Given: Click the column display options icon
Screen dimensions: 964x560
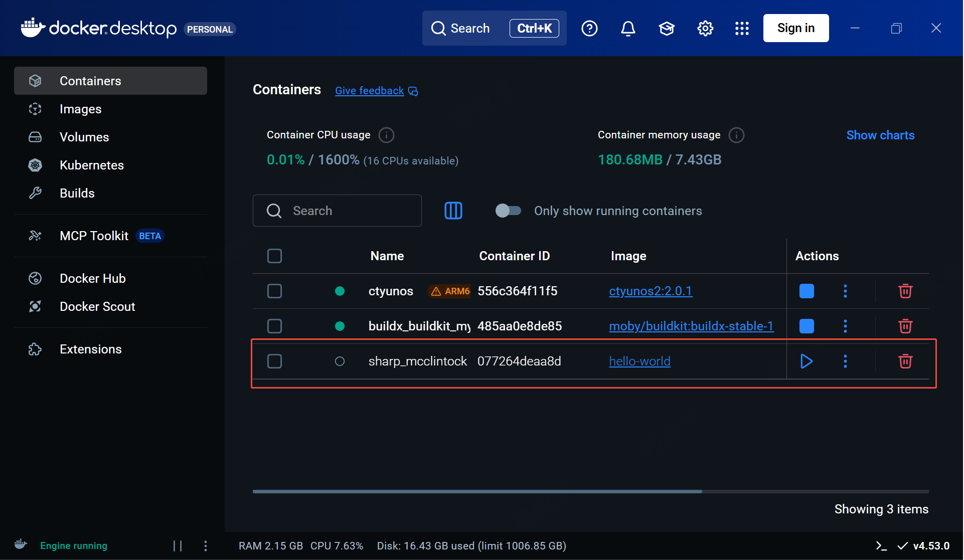Looking at the screenshot, I should click(453, 211).
